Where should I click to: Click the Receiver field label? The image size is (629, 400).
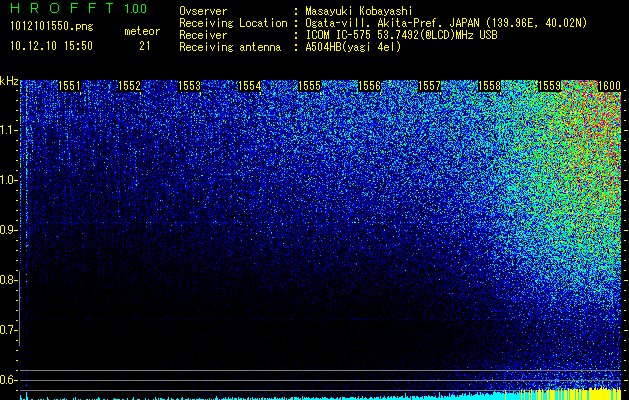click(203, 35)
